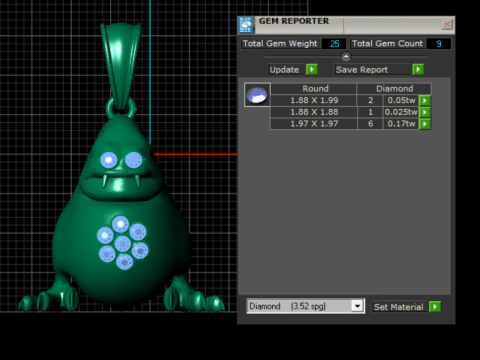Click the monster's right eye gem

[134, 160]
